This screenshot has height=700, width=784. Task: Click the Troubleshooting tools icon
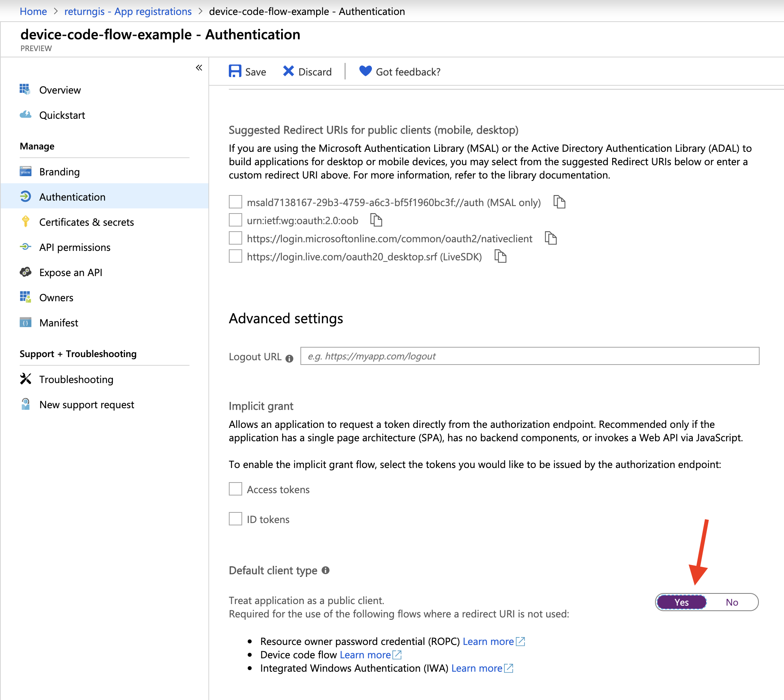pos(25,379)
